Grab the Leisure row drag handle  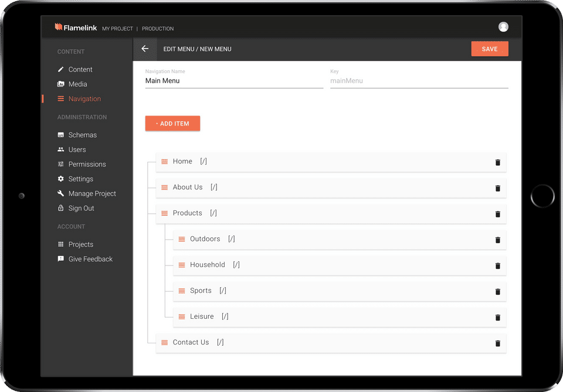pyautogui.click(x=182, y=316)
